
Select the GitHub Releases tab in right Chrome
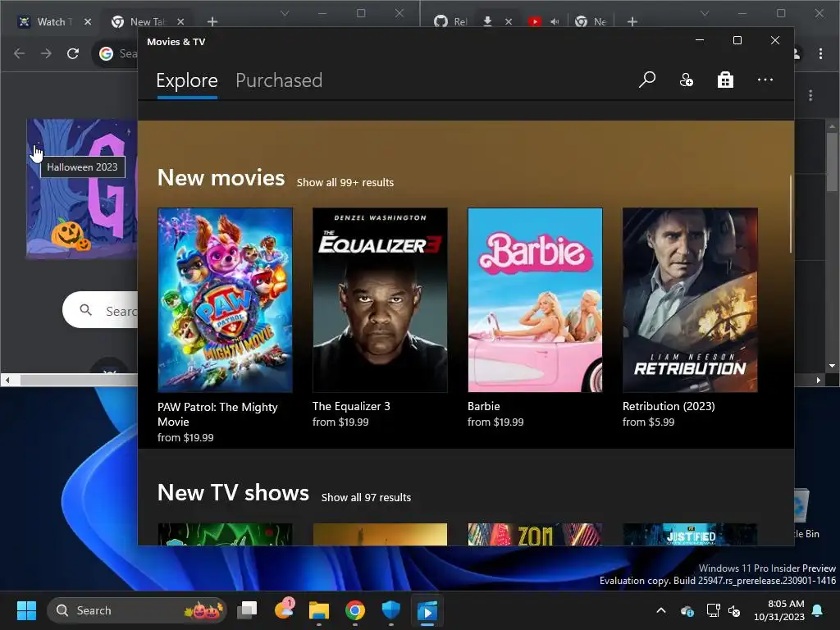tap(450, 22)
